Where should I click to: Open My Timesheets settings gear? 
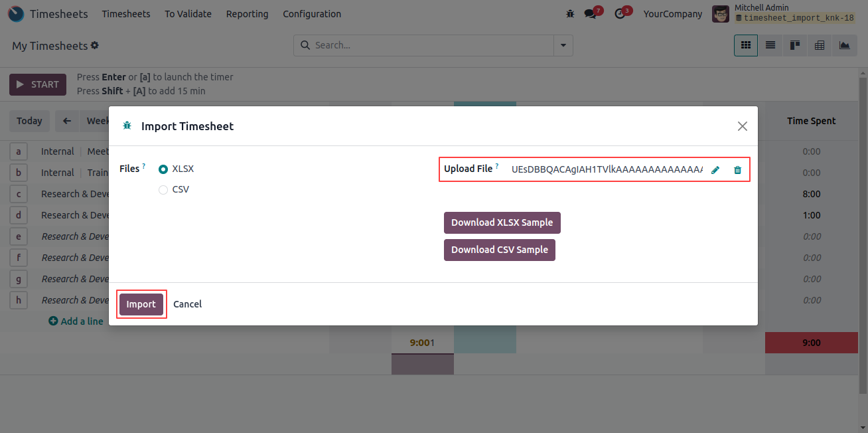pos(95,46)
